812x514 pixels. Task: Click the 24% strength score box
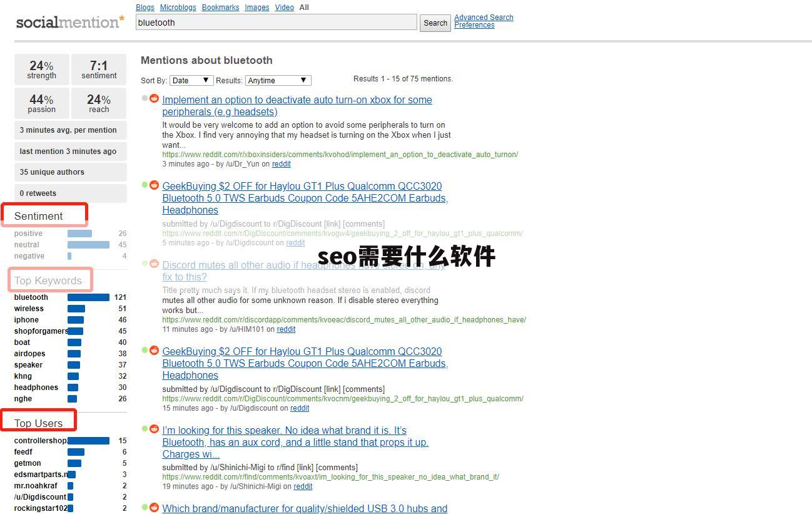[x=41, y=69]
